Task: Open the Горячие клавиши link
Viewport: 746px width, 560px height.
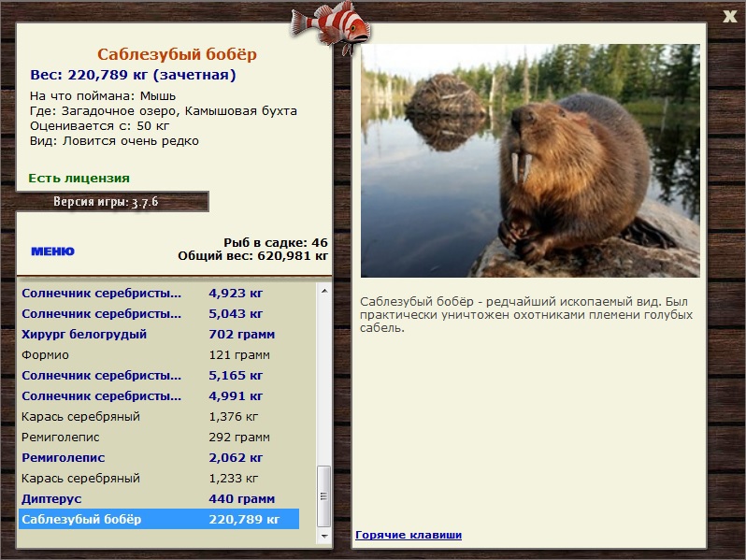Action: pos(409,535)
